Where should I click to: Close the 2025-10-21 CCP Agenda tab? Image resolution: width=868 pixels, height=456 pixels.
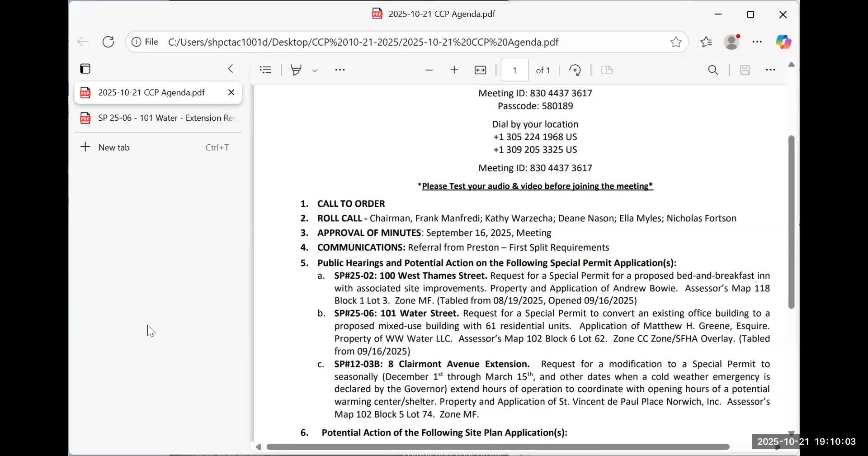point(231,92)
